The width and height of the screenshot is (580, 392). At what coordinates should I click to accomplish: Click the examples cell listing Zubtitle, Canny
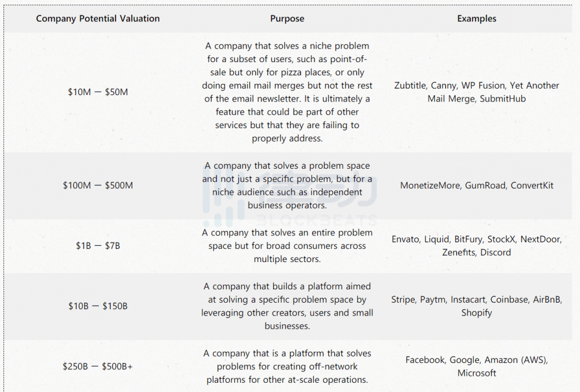(x=477, y=92)
